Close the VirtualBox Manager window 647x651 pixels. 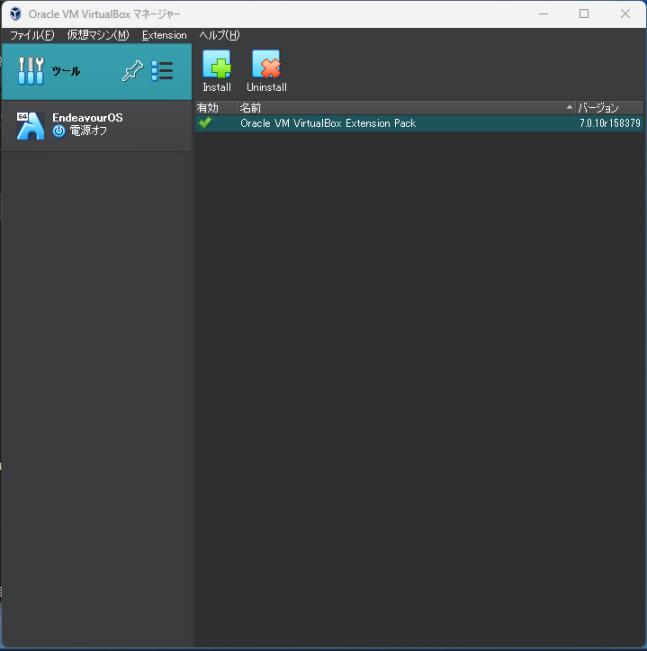(625, 14)
